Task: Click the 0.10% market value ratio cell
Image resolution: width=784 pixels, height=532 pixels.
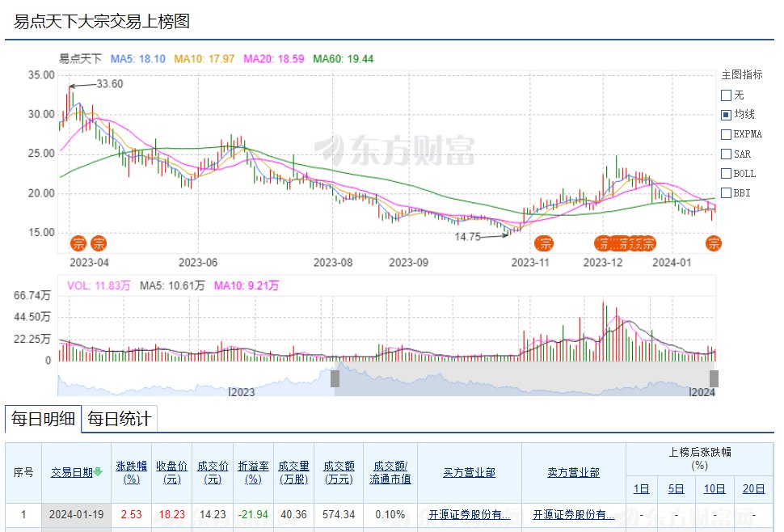Action: 390,514
